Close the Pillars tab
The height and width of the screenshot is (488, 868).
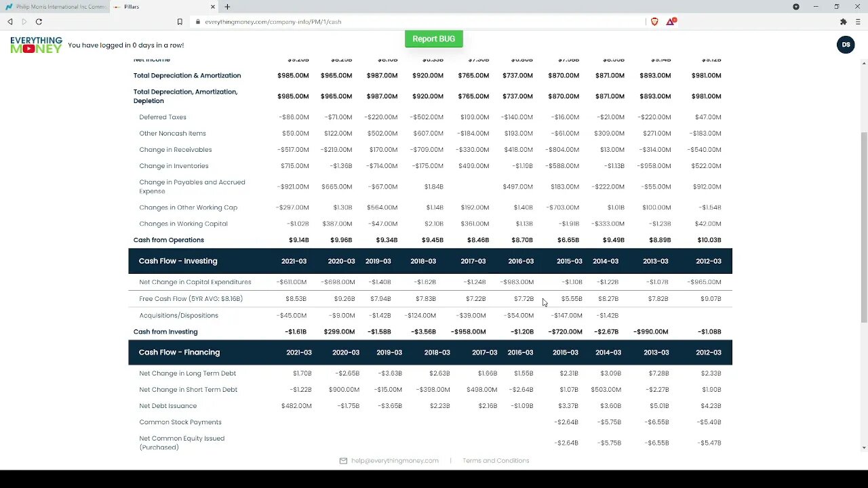click(213, 7)
